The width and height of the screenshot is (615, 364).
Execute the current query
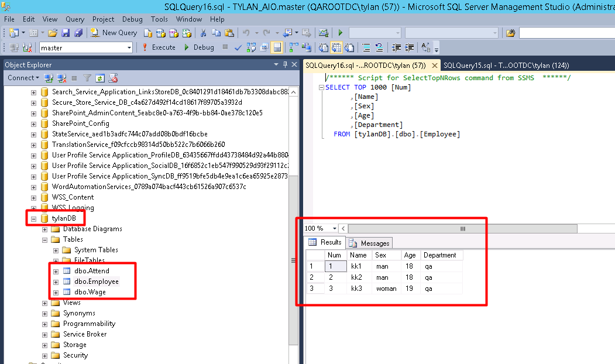point(159,47)
